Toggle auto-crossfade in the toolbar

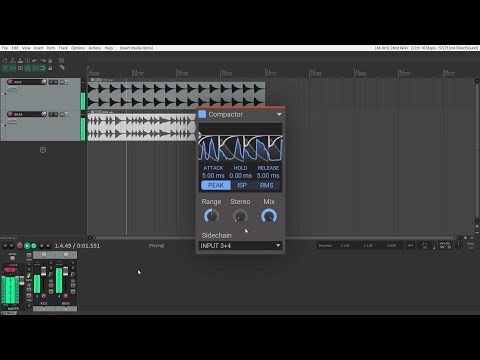(x=6, y=68)
